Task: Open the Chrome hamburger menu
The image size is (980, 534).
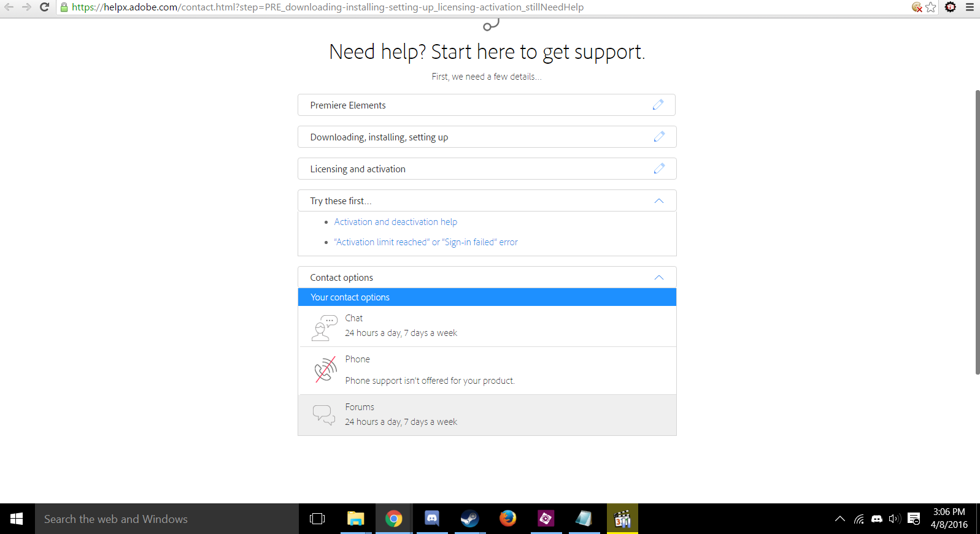Action: point(970,7)
